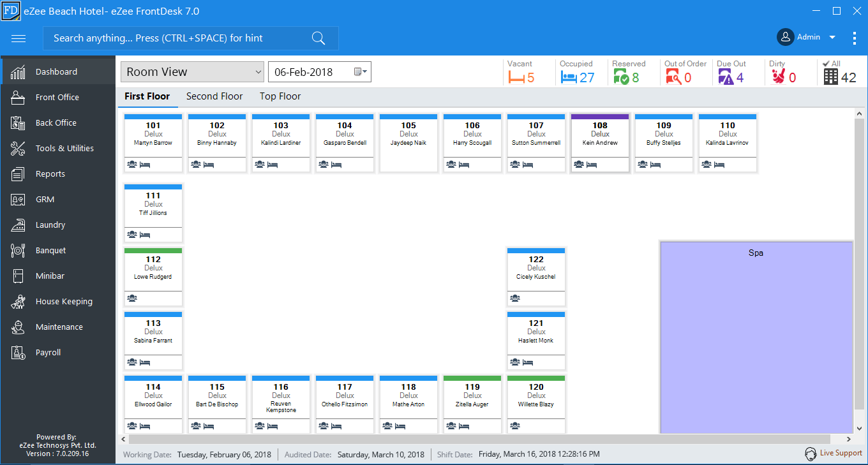Click Version 7.0.209.16 text
Viewport: 868px width, 465px height.
point(57,454)
